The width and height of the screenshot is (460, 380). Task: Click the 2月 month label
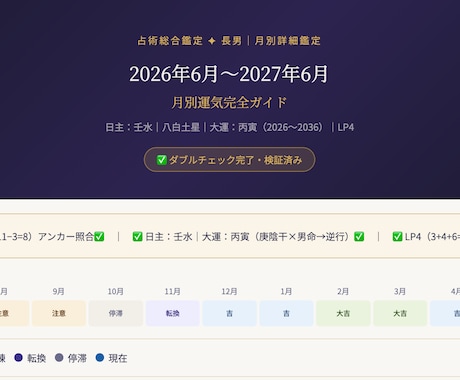pos(343,292)
